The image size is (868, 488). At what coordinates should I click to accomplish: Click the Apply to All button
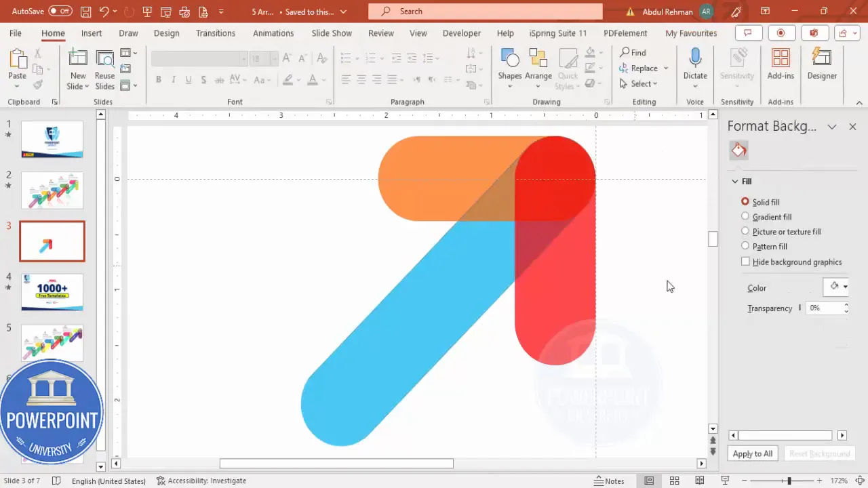752,453
